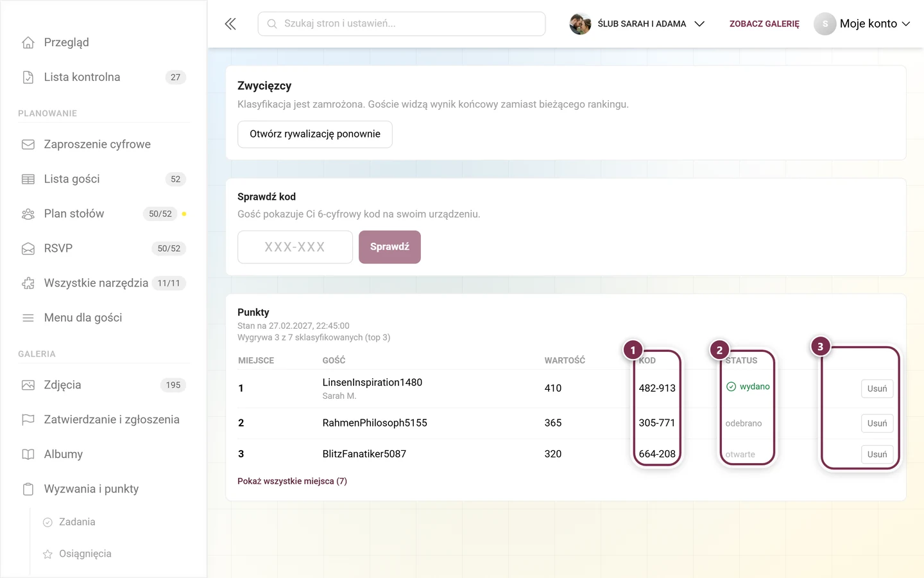This screenshot has height=578, width=924.
Task: Collapse sidebar with double-chevron icon
Action: coord(230,24)
